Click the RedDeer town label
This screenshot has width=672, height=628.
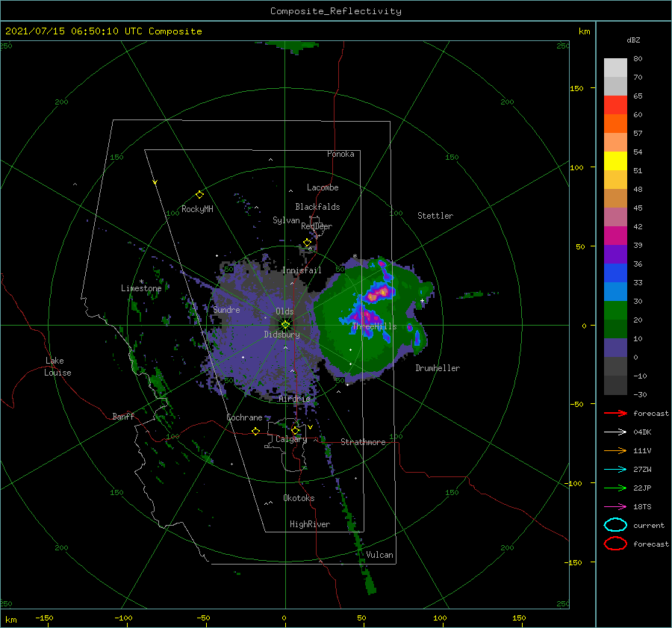(317, 226)
